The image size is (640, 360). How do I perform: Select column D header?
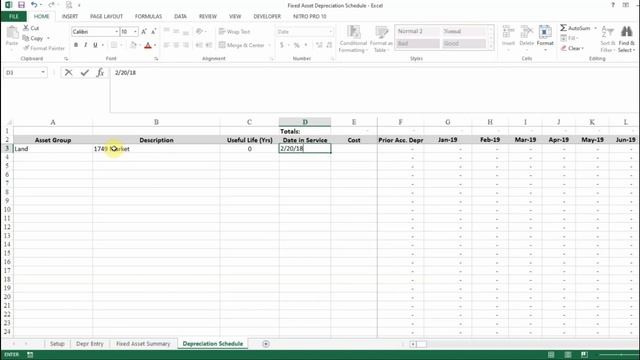305,122
